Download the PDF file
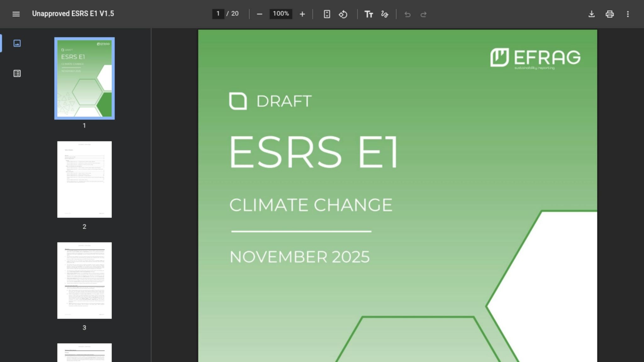This screenshot has height=362, width=644. click(x=591, y=14)
